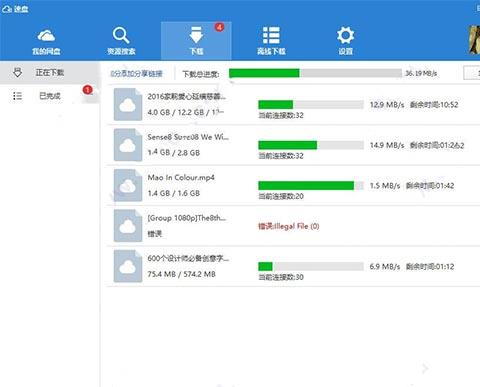Viewport: 480px width, 387px height.
Task: Select the Sense8 file name text
Action: point(188,137)
